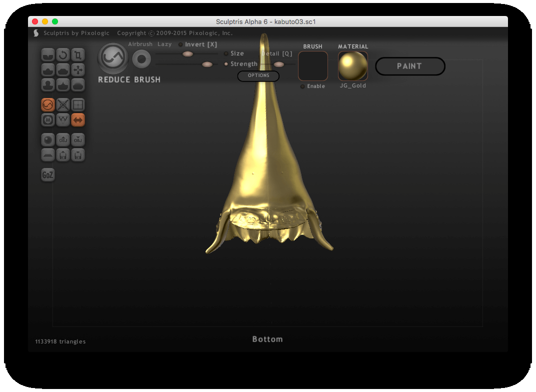Select the Crease brush tool
This screenshot has width=536, height=392.
click(48, 54)
